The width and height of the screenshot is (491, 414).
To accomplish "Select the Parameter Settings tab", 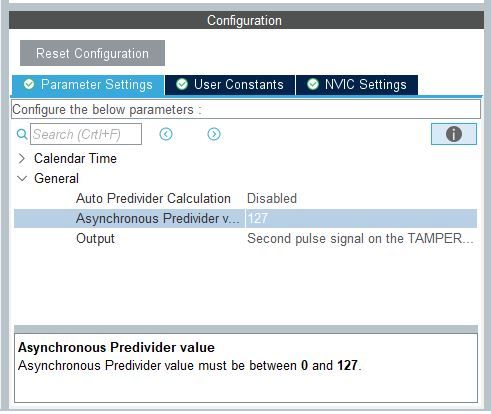I will 88,85.
